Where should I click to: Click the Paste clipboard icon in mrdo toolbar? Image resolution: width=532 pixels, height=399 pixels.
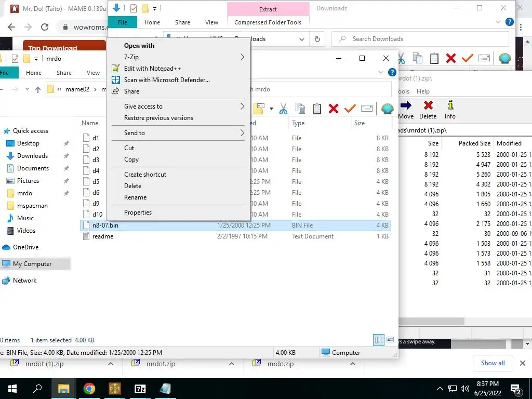[317, 109]
